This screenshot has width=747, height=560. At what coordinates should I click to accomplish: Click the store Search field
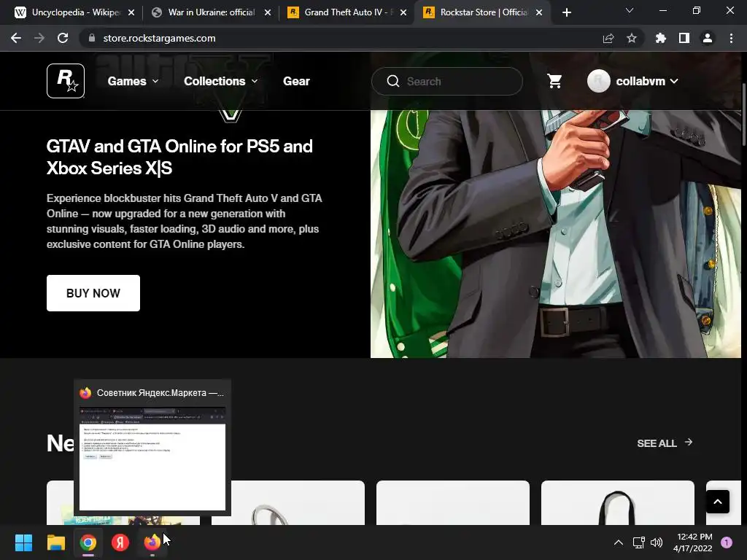tap(447, 82)
